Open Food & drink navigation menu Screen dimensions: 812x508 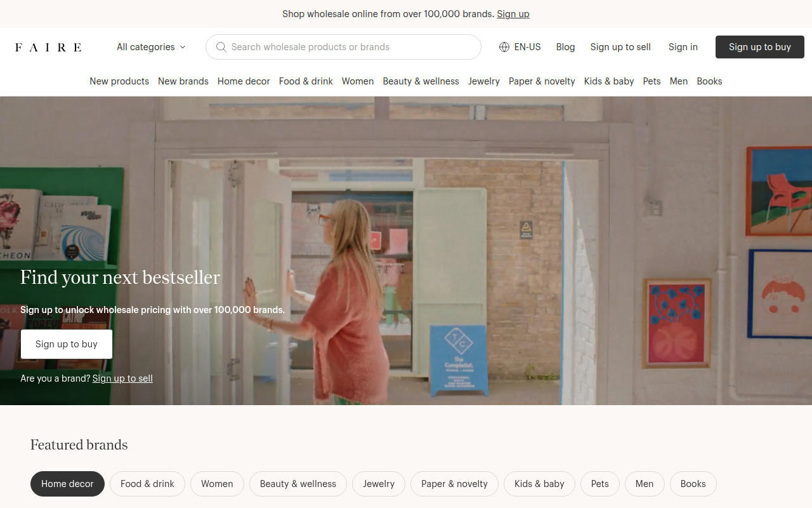pos(306,81)
